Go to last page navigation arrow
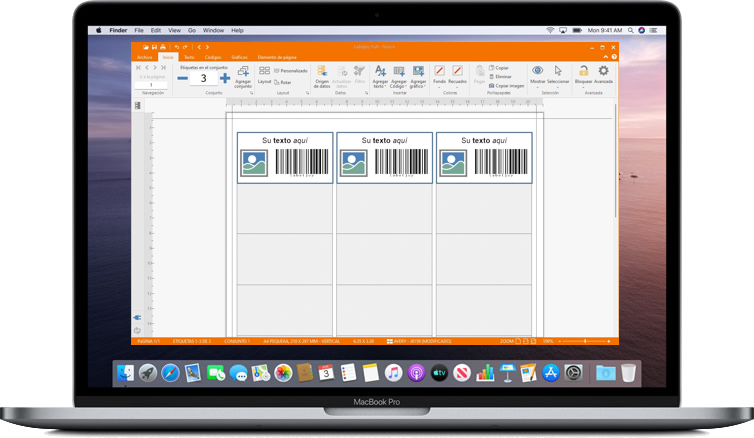The width and height of the screenshot is (754, 438). coord(163,68)
